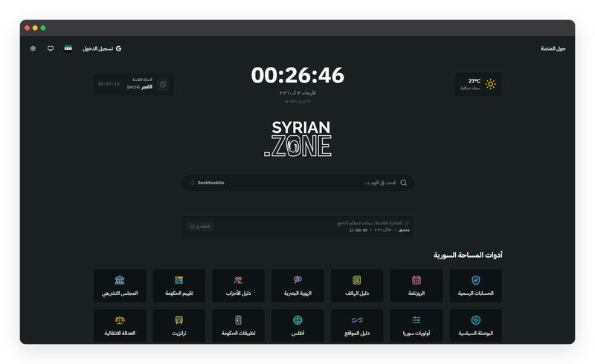Open أطلس globe icon tile
Image resolution: width=595 pixels, height=364 pixels.
coord(298,325)
